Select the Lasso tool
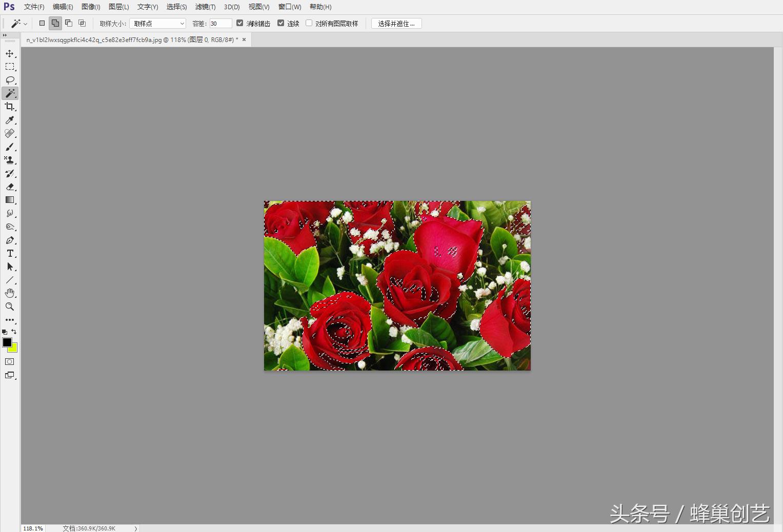 point(10,80)
